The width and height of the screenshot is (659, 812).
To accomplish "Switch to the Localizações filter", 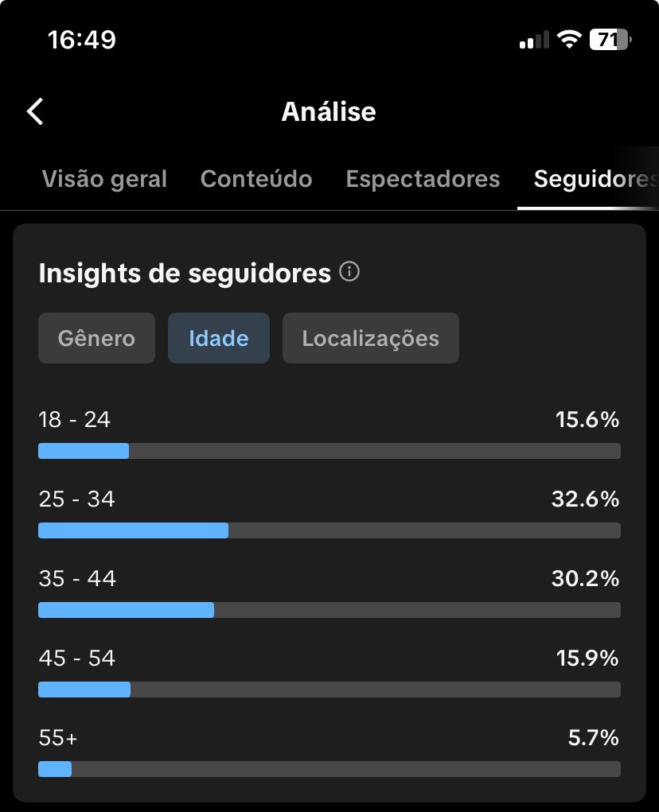I will pos(370,338).
